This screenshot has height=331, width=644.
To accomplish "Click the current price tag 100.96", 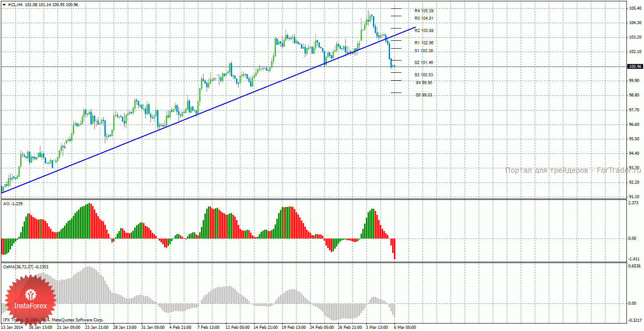I will click(x=635, y=67).
